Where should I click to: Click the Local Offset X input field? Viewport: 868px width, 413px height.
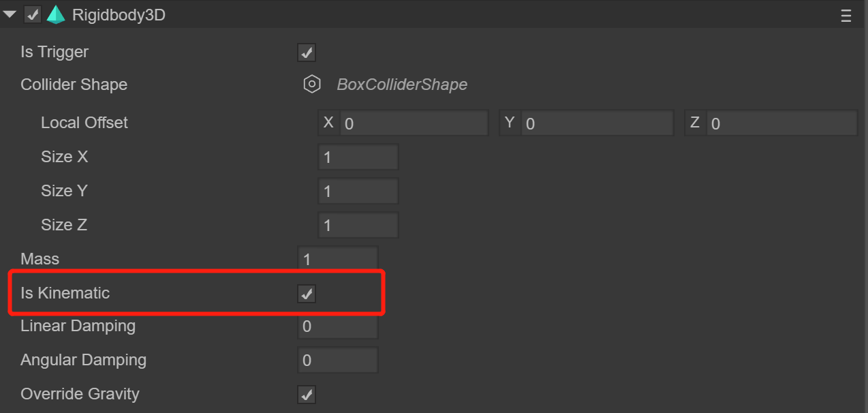pos(414,123)
